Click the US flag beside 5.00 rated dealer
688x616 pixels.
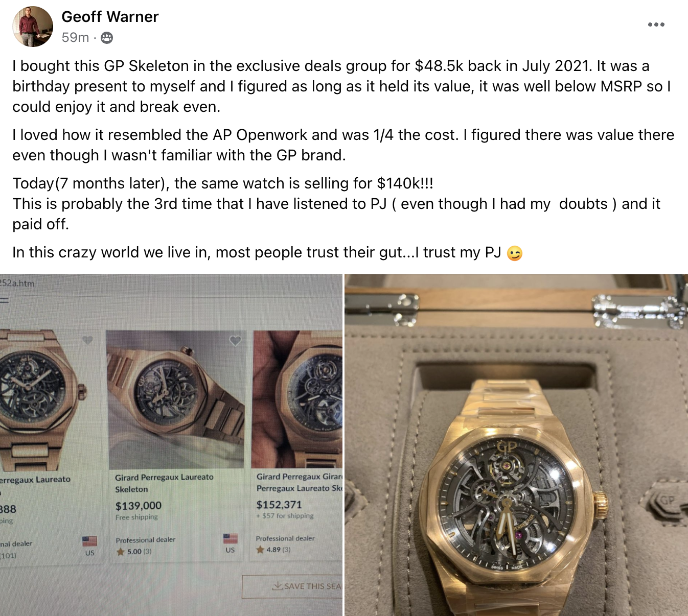tap(231, 538)
